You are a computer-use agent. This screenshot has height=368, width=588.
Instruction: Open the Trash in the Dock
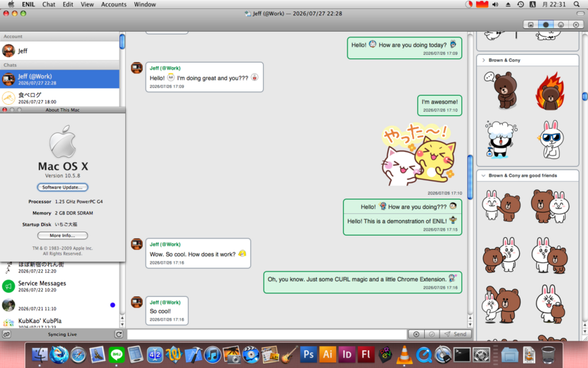pyautogui.click(x=548, y=355)
